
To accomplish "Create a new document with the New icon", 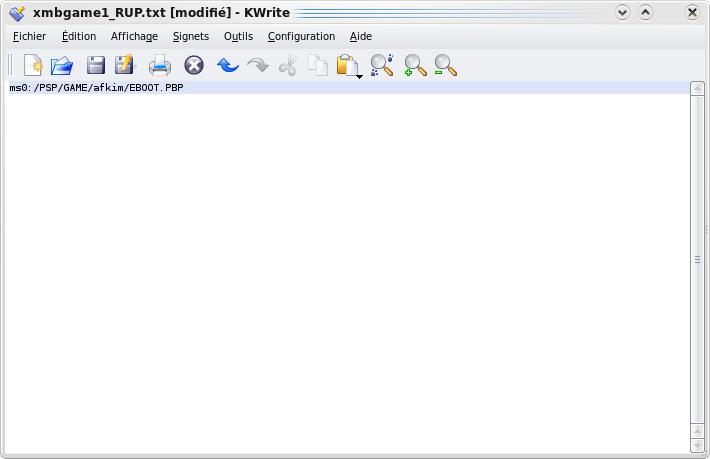I will click(33, 65).
